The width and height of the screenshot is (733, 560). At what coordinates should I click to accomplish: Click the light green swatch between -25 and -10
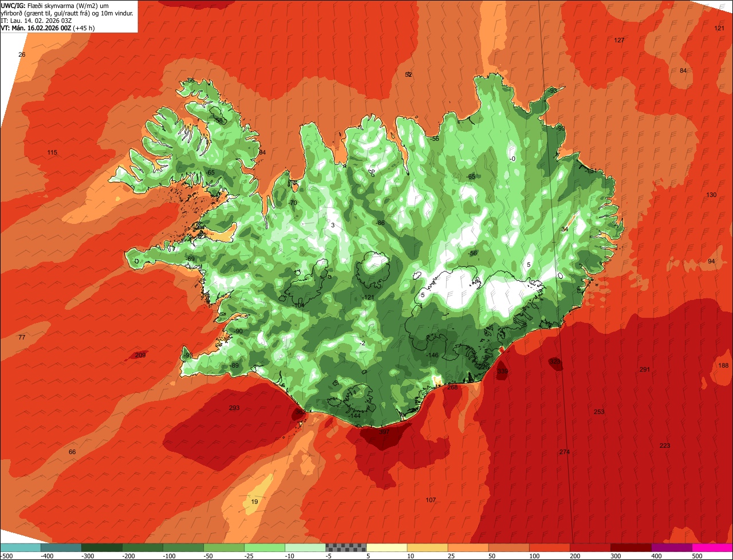click(x=265, y=547)
